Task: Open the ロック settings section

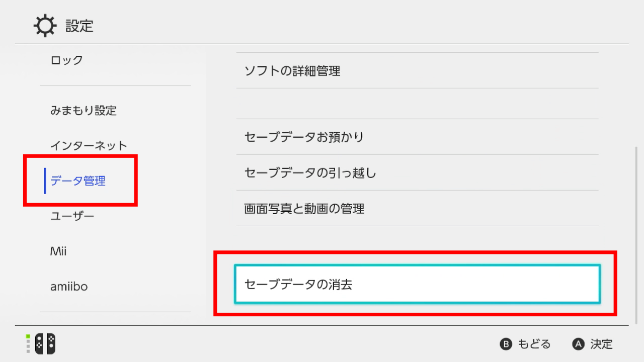Action: pyautogui.click(x=66, y=60)
